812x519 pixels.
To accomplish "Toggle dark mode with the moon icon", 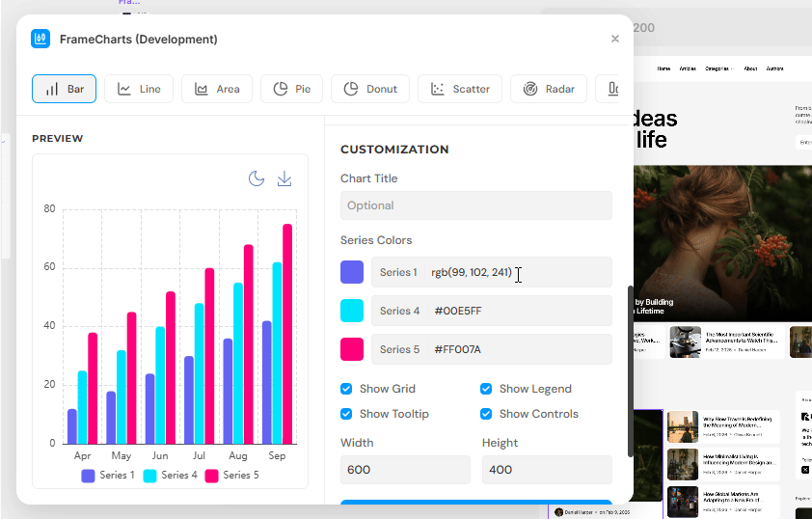I will point(257,178).
